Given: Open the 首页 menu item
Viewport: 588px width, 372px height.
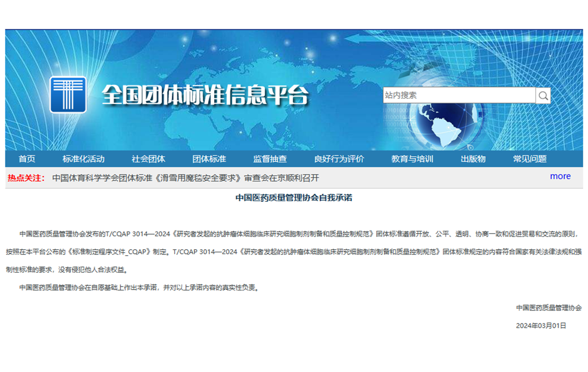Looking at the screenshot, I should click(27, 159).
